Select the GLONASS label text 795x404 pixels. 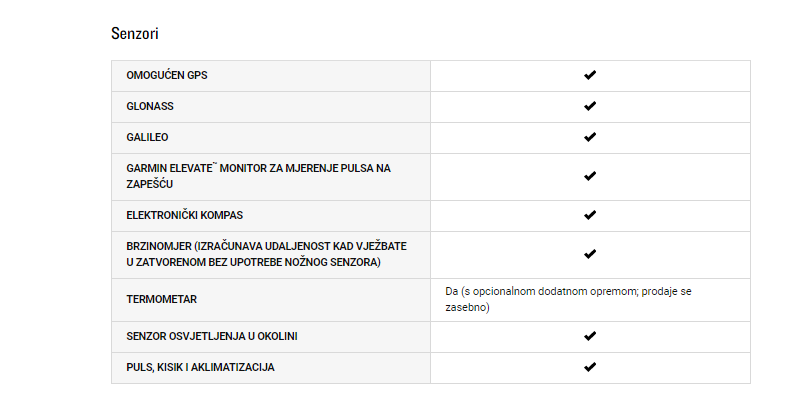coord(150,106)
